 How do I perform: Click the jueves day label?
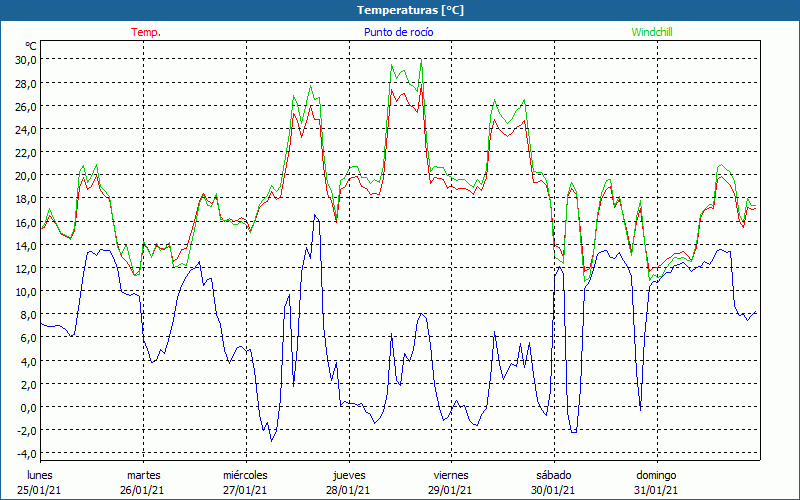tap(349, 475)
